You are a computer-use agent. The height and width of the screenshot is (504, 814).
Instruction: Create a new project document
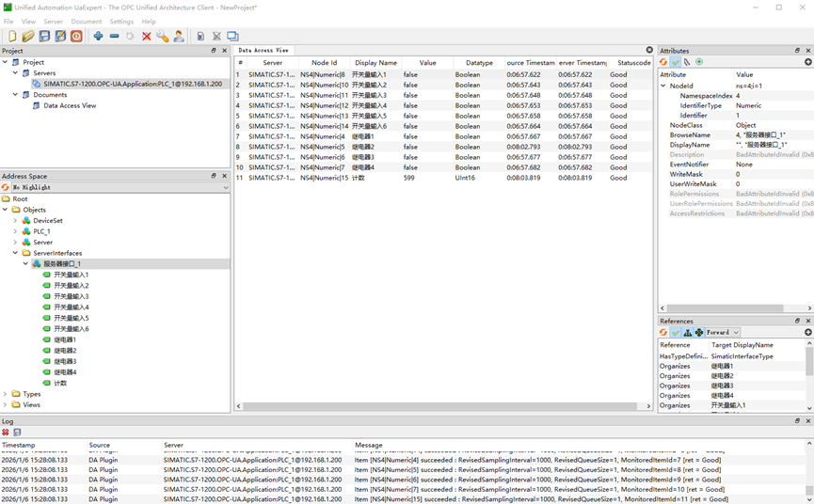point(12,36)
